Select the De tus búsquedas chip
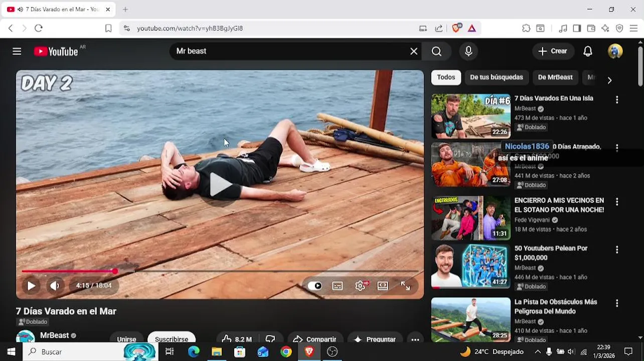Screen dimensions: 644x361 click(x=497, y=77)
